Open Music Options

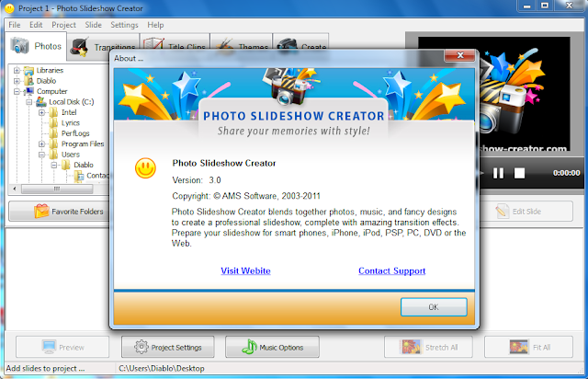click(272, 347)
